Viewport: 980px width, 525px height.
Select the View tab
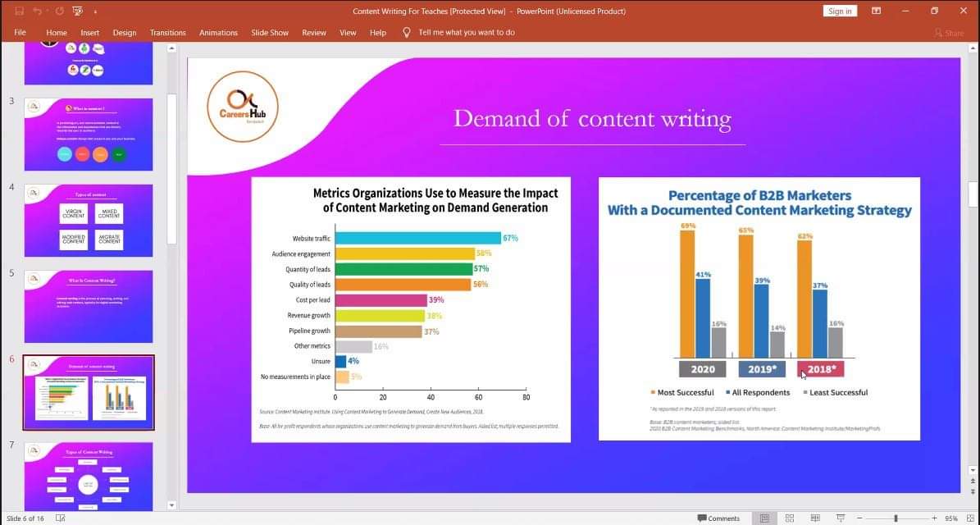coord(348,33)
